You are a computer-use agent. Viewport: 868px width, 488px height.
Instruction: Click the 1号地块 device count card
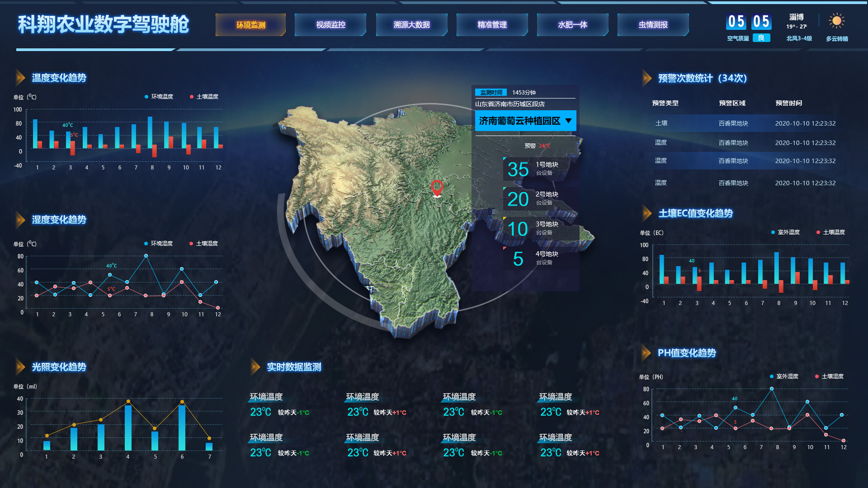pos(540,169)
